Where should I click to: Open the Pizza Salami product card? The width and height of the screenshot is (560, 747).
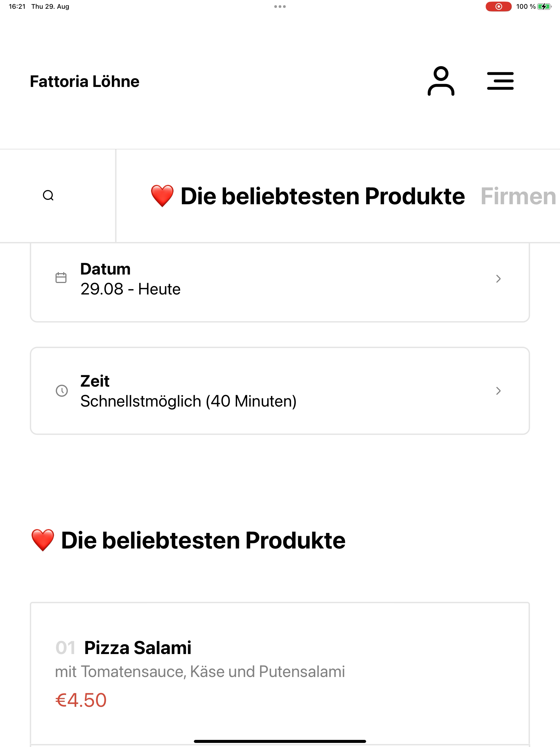coord(280,674)
